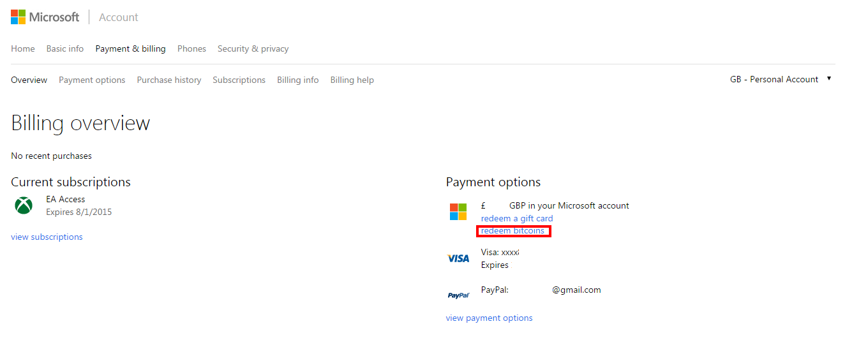Open the Phones tab

tap(191, 48)
